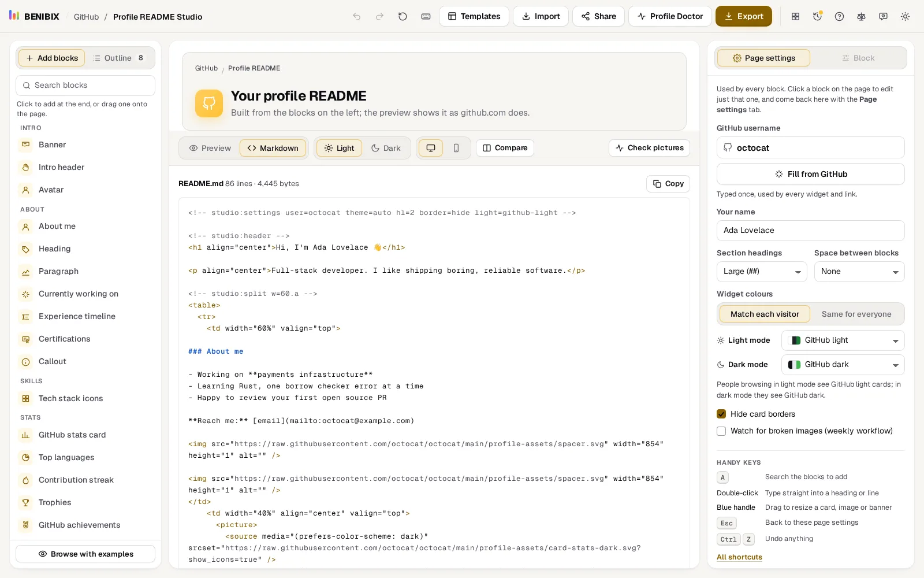Image resolution: width=924 pixels, height=578 pixels.
Task: Open Templates
Action: point(474,16)
